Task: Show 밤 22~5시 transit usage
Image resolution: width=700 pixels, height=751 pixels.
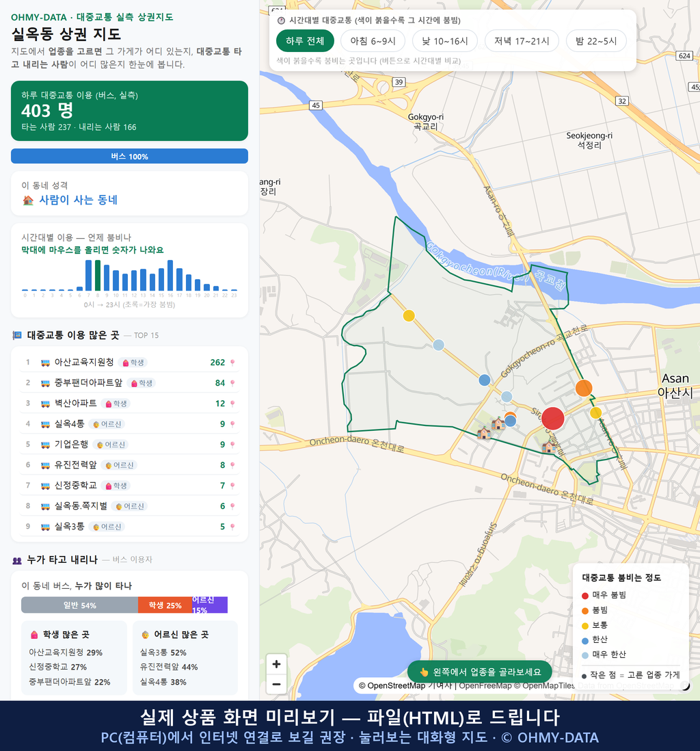Action: [596, 41]
